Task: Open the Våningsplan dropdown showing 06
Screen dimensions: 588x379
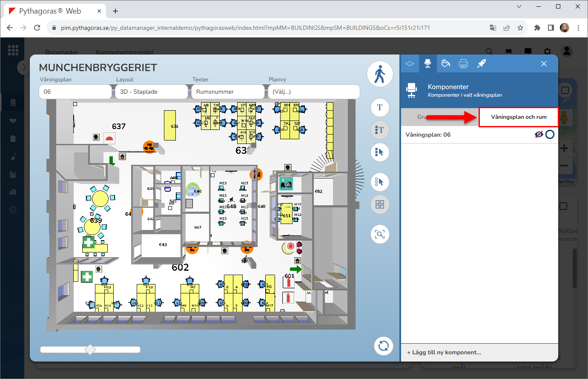Action: pos(75,92)
